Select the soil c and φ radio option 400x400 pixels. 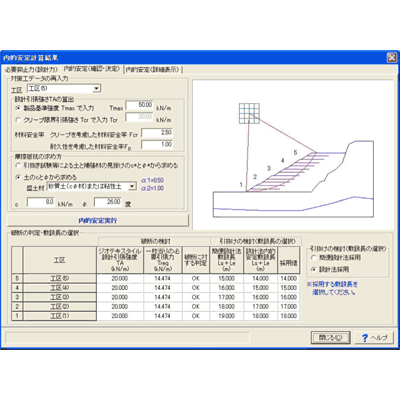[18, 177]
